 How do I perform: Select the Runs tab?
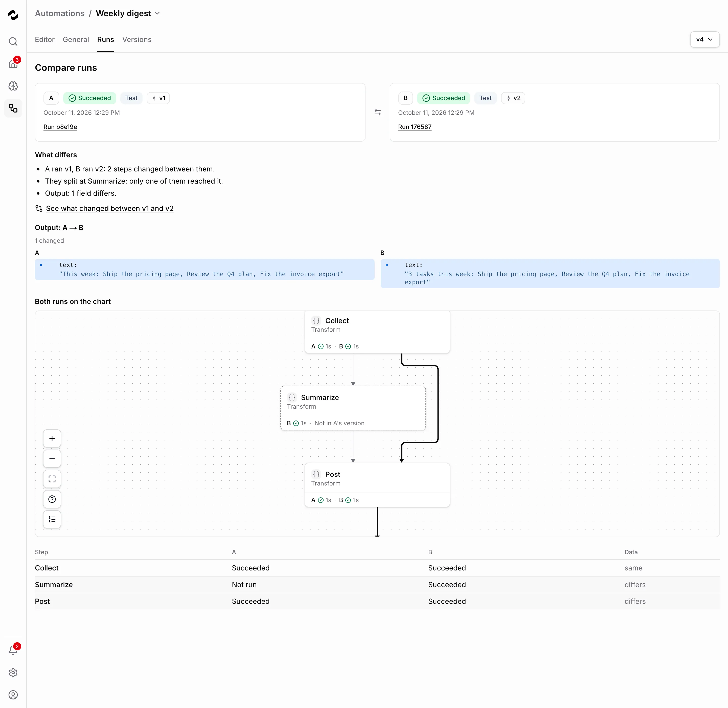(x=106, y=39)
